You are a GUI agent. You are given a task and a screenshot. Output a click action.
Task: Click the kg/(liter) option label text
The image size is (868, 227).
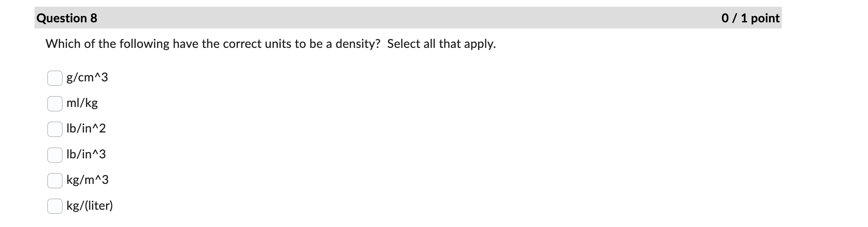tap(90, 205)
